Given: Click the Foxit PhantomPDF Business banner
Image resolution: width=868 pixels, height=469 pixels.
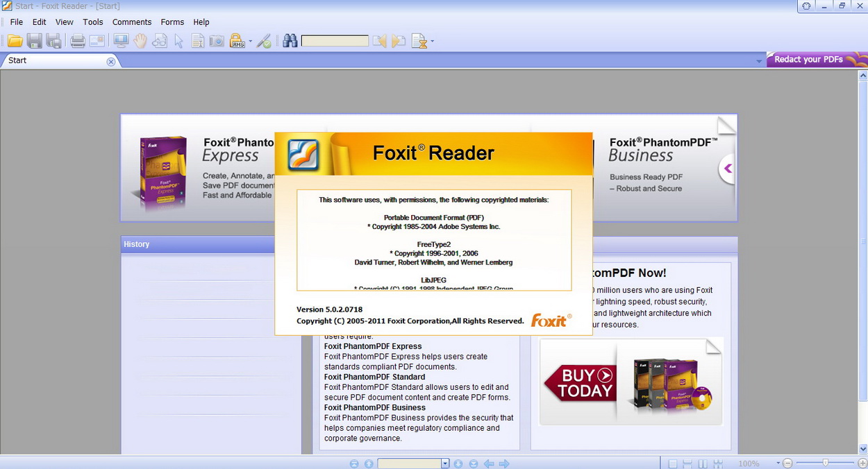Looking at the screenshot, I should [665, 168].
